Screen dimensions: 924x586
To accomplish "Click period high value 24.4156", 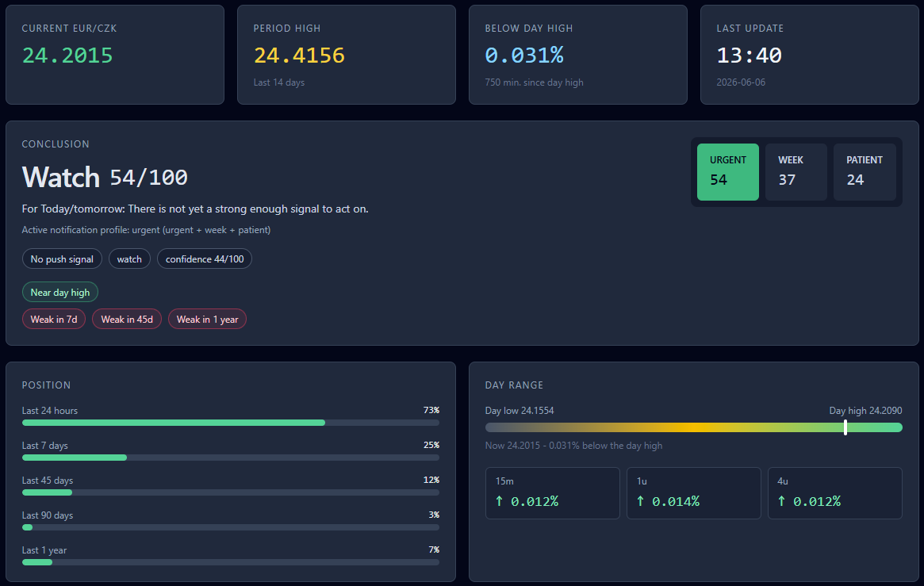I will point(299,56).
